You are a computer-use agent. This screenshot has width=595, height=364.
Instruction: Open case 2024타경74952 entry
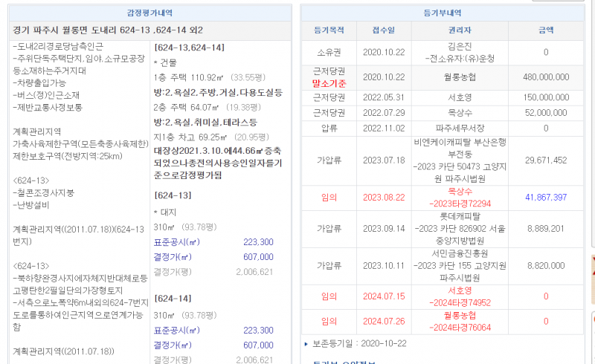tap(460, 302)
